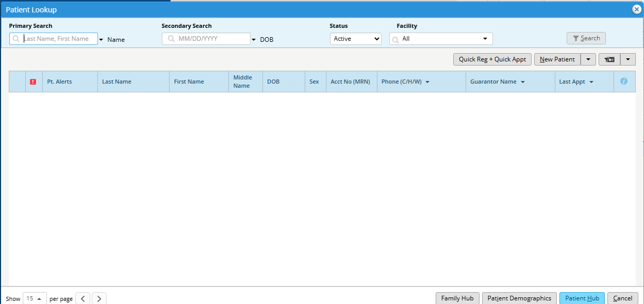Focus the MM/DD/YYYY date of birth field
644x304 pixels.
click(206, 39)
